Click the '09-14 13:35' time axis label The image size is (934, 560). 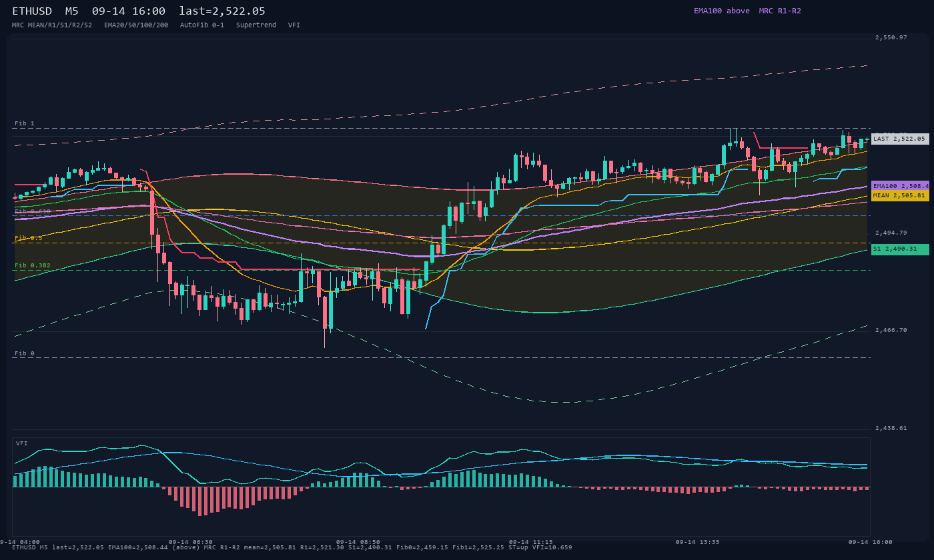(x=698, y=542)
